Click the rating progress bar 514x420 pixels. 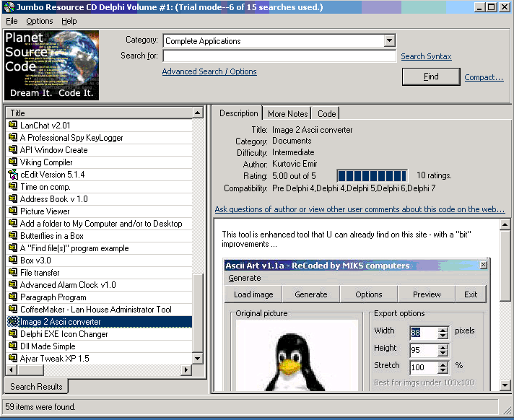click(372, 176)
